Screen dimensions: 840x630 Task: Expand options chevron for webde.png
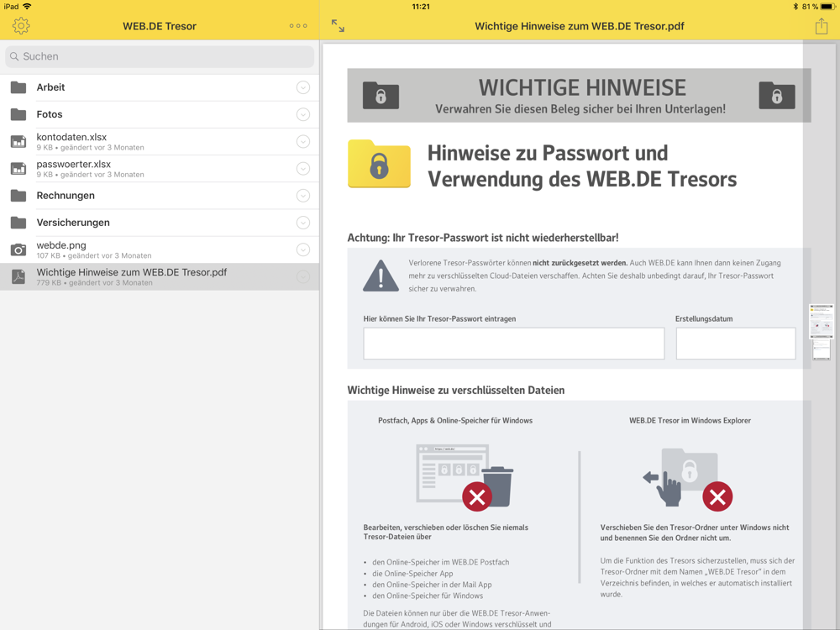303,249
